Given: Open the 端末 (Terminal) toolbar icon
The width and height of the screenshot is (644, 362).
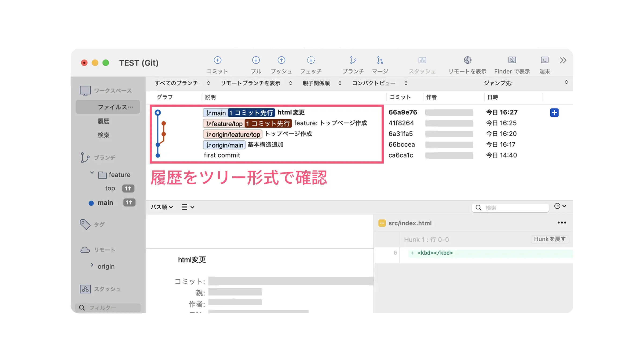Looking at the screenshot, I should coord(544,60).
